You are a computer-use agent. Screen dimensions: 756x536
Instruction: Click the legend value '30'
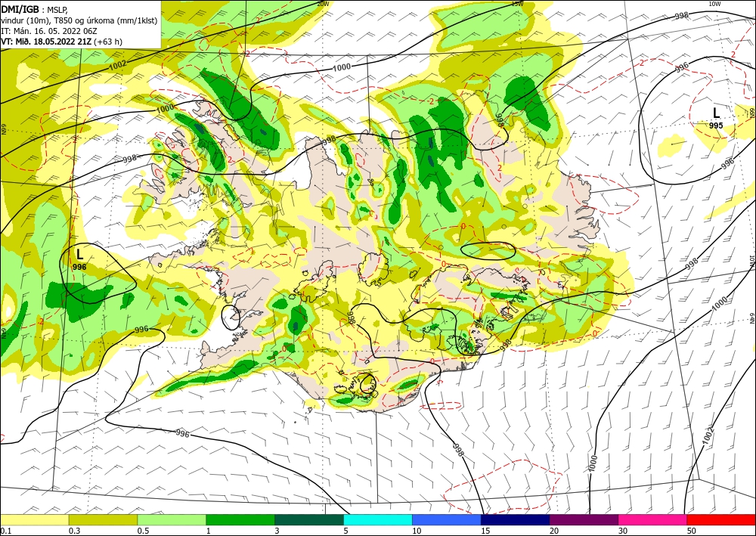pos(623,531)
